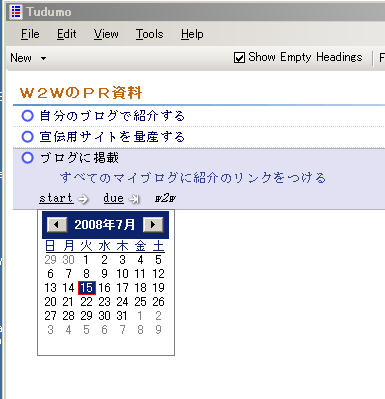385x399 pixels.
Task: Select July 16 in the calendar
Action: [x=104, y=288]
